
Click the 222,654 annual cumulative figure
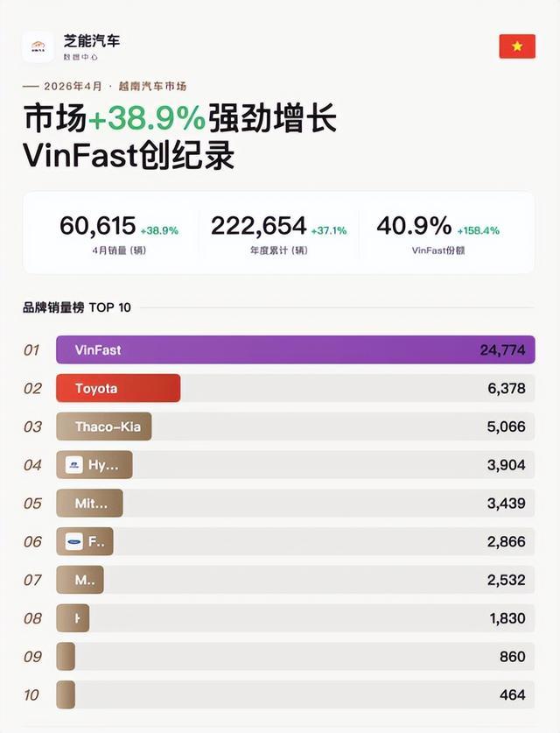[x=258, y=226]
